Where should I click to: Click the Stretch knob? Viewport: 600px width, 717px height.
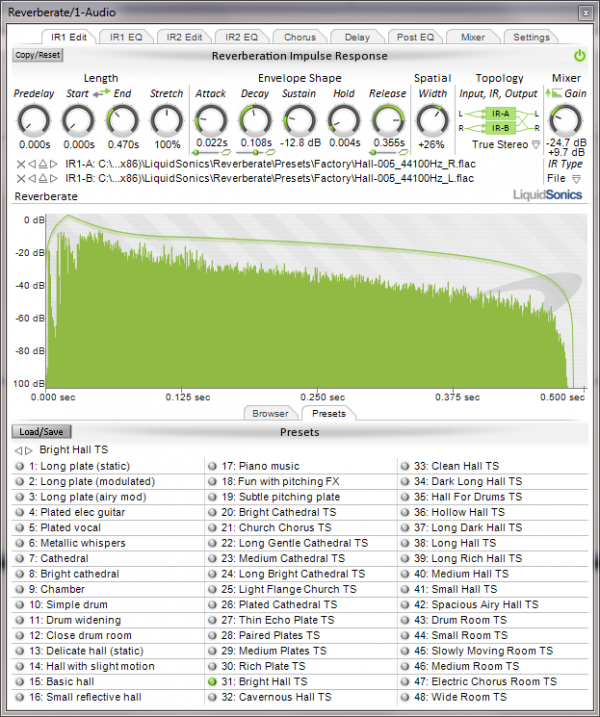[167, 121]
